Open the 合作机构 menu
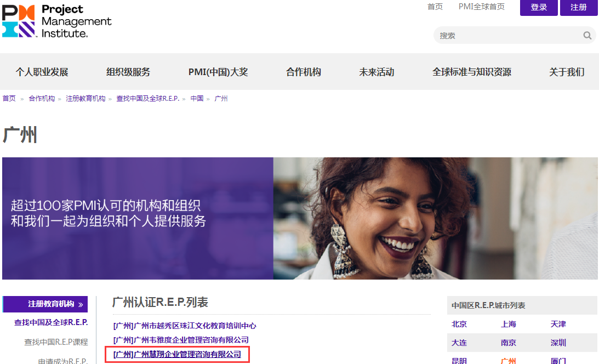The width and height of the screenshot is (599, 364). [303, 72]
